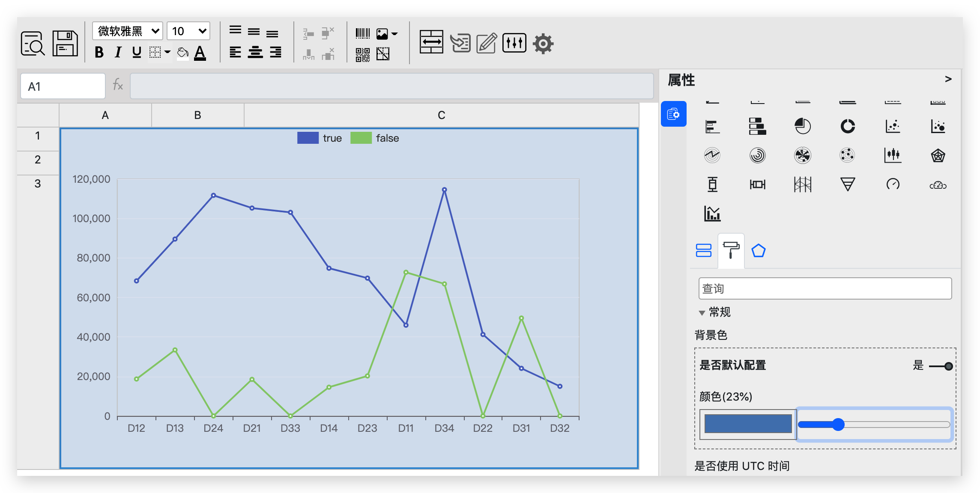
Task: Align text to the left
Action: click(235, 52)
